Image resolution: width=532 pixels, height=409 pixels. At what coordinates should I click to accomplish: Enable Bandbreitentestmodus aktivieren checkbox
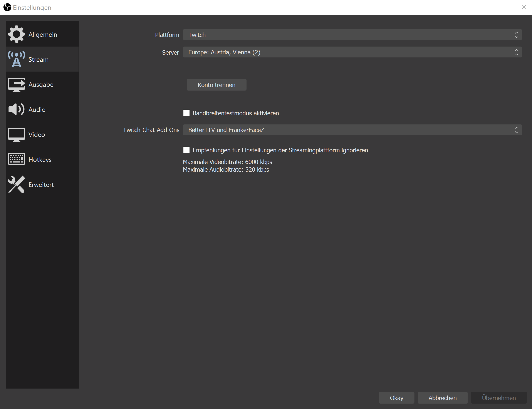[x=186, y=113]
